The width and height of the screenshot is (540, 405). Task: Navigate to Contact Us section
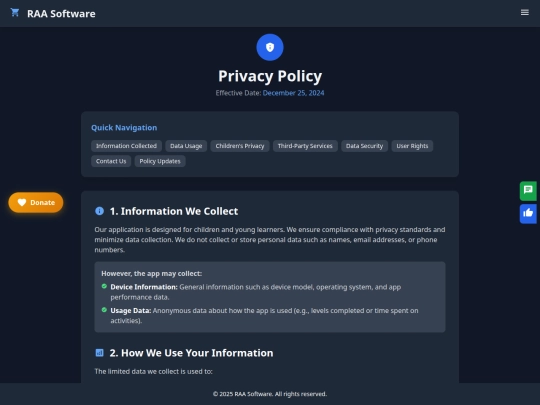pyautogui.click(x=111, y=161)
